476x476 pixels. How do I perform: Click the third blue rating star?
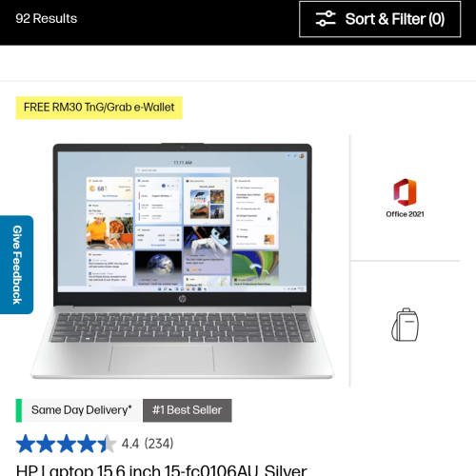[67, 444]
